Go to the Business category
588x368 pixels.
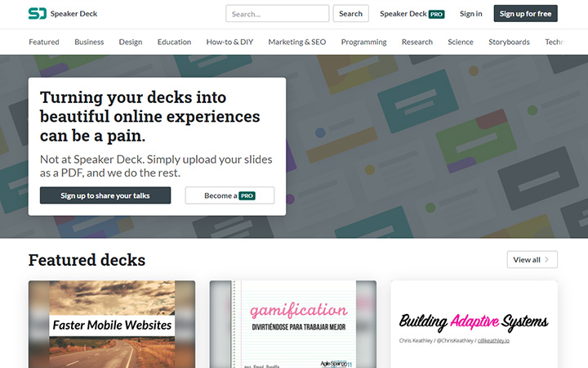click(89, 42)
